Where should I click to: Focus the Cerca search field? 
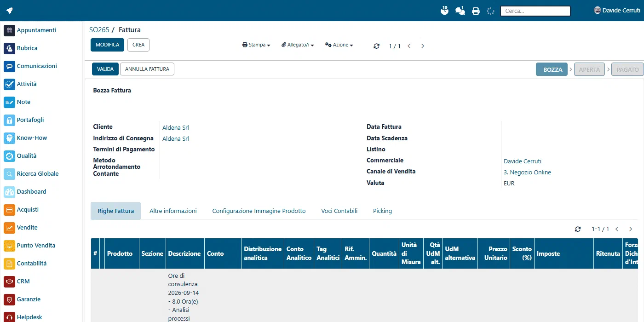coord(535,11)
